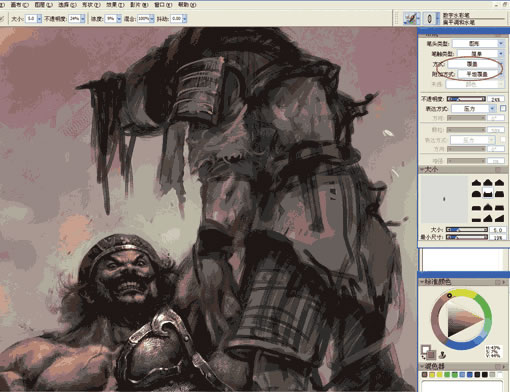Close the 标准颜色 panel with its header box
Image resolution: width=510 pixels, height=392 pixels.
point(498,282)
